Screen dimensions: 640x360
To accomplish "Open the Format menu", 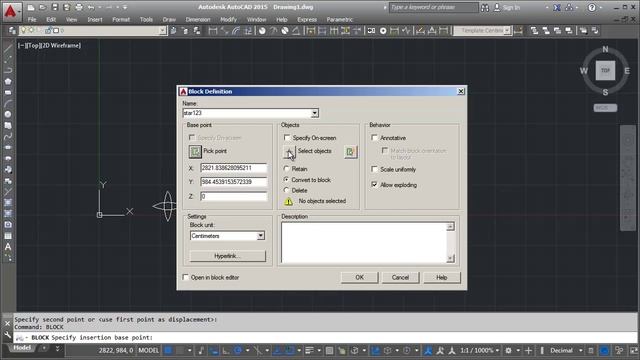I will click(x=121, y=19).
